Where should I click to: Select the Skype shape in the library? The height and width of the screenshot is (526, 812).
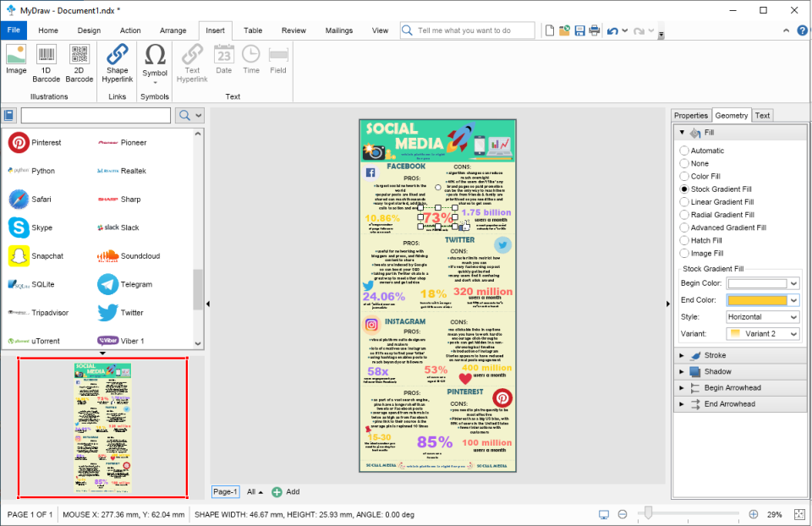coord(36,227)
